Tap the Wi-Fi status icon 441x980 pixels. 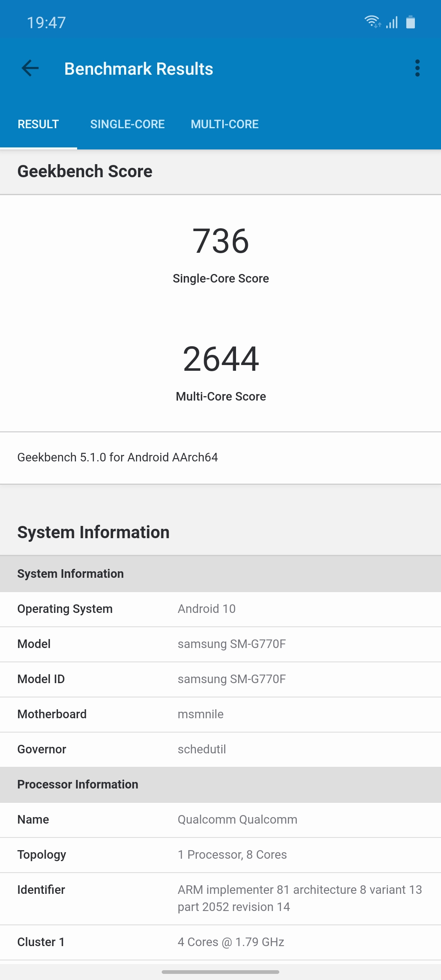(373, 22)
